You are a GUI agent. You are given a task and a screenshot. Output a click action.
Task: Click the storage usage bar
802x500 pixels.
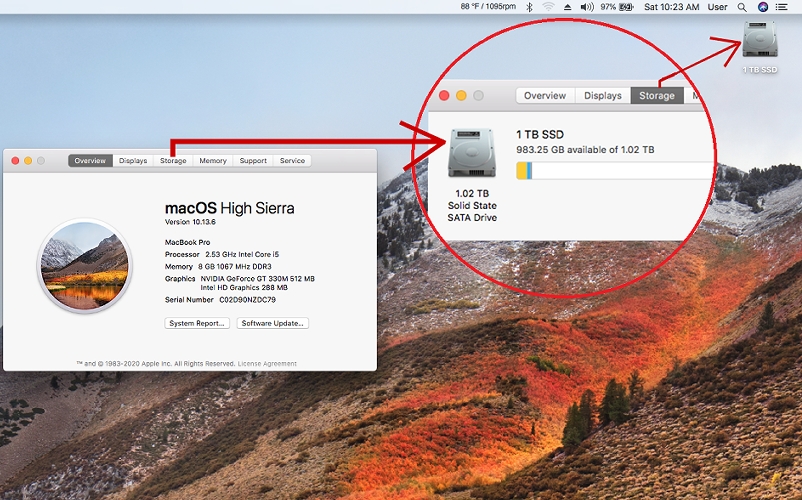[x=614, y=171]
